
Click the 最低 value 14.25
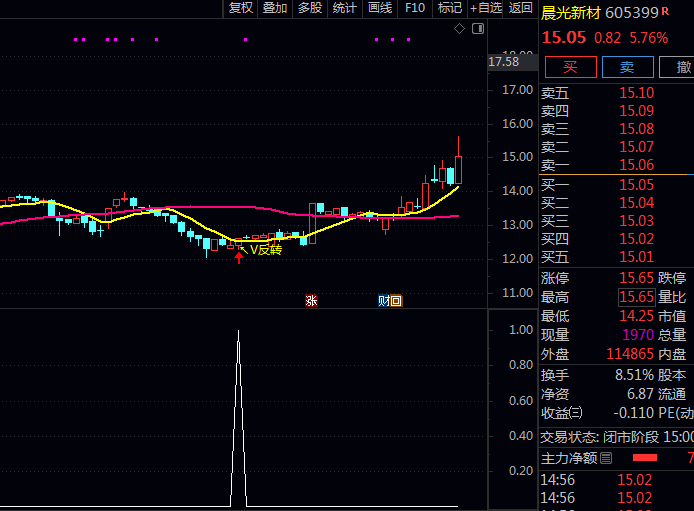tap(636, 316)
